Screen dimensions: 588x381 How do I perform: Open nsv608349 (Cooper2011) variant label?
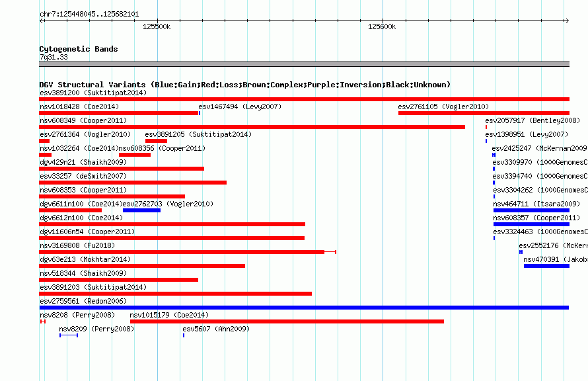click(x=83, y=120)
